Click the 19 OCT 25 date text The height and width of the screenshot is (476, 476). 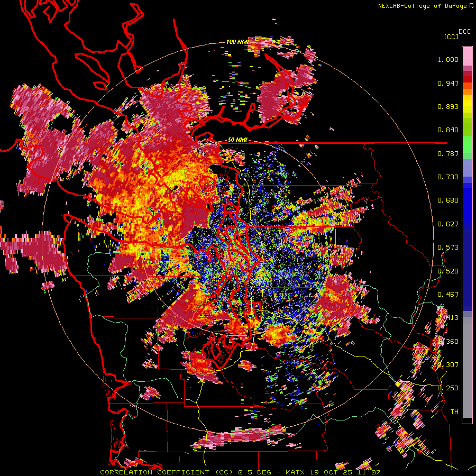pos(331,472)
